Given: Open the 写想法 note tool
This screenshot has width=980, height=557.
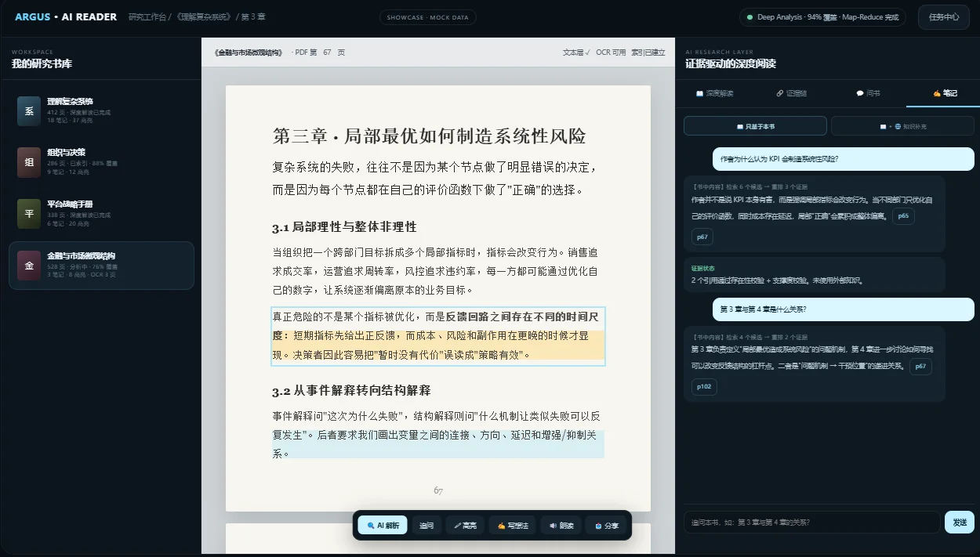Looking at the screenshot, I should (x=513, y=526).
